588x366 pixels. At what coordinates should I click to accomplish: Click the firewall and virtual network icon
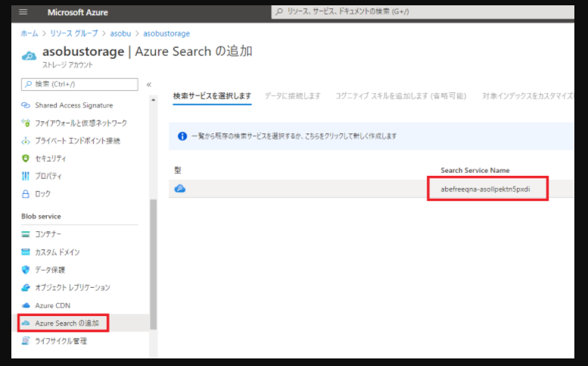coord(26,123)
